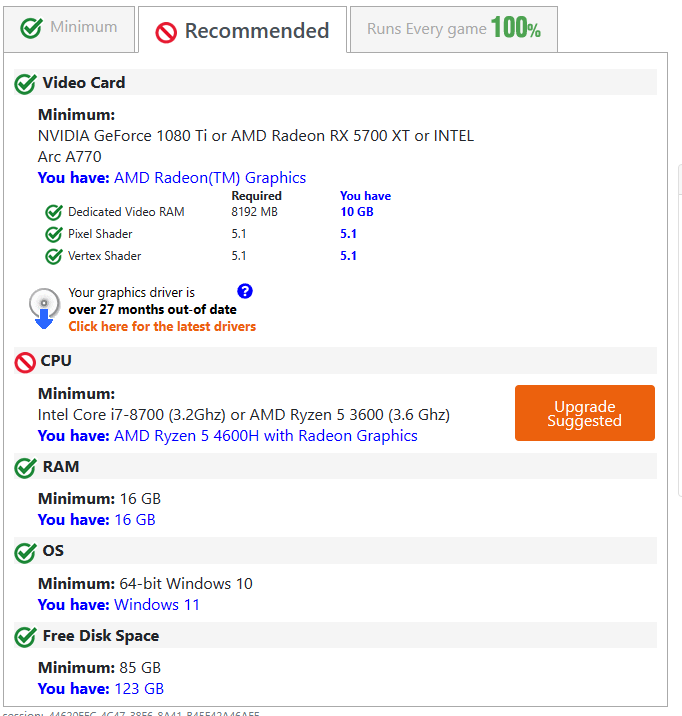Click the Pixel Shader check icon

pyautogui.click(x=54, y=234)
